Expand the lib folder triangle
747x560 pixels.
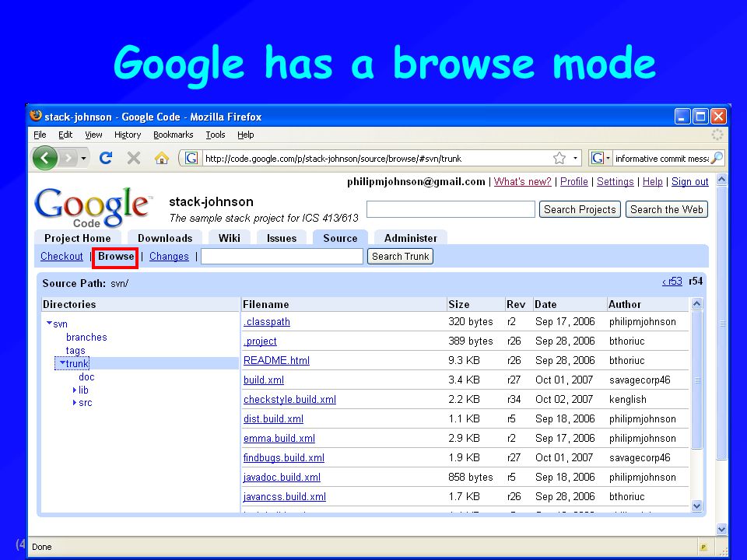pos(75,390)
